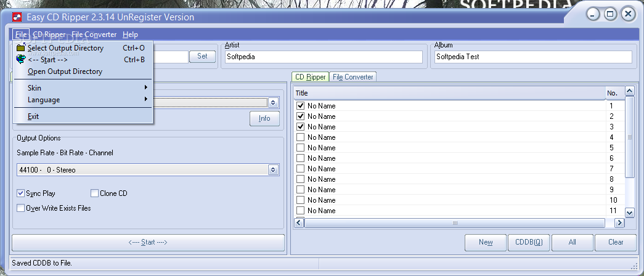Check track 7 No Name checkbox
The image size is (644, 276).
pyautogui.click(x=300, y=169)
